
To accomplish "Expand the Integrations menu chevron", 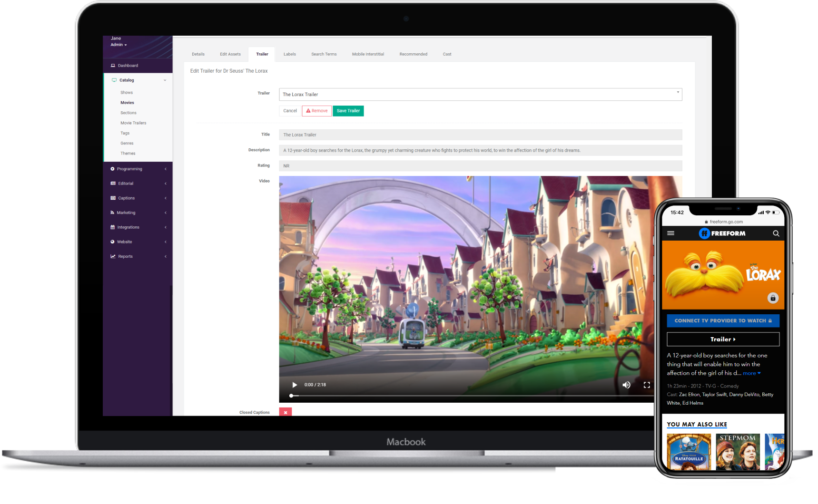I will [x=166, y=227].
